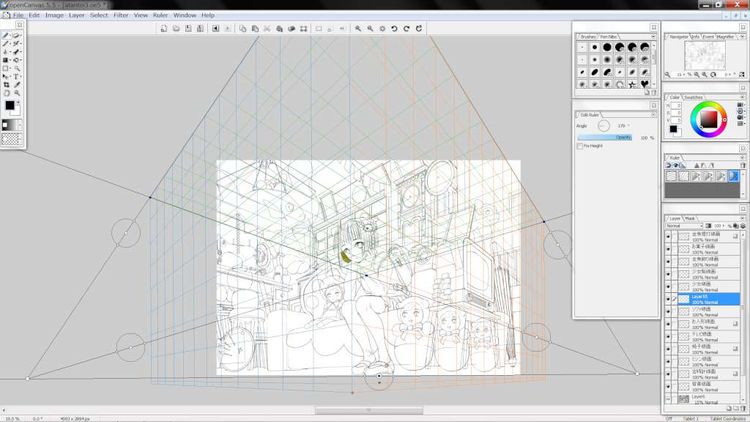This screenshot has width=750, height=422.
Task: Toggle visibility of the bottom Layer6 layer
Action: (x=668, y=399)
